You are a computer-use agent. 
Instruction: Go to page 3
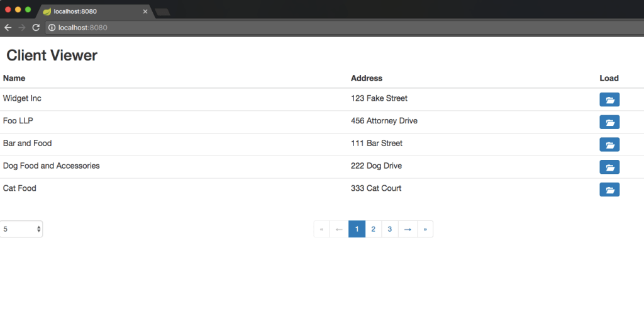click(x=390, y=229)
